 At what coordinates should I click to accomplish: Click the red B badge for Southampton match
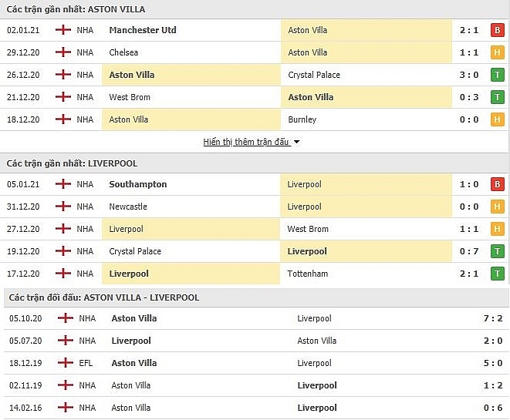coord(497,184)
